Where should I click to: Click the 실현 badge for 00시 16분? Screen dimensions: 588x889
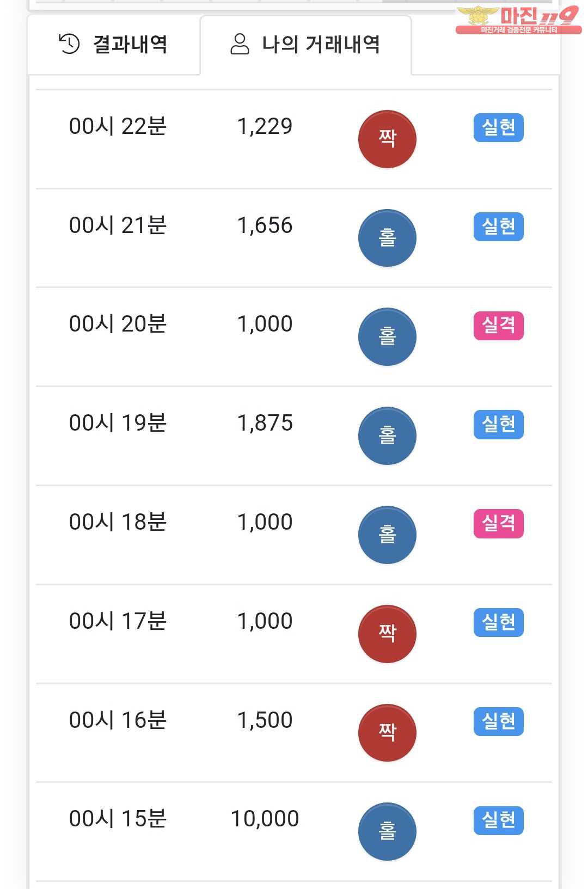point(498,721)
